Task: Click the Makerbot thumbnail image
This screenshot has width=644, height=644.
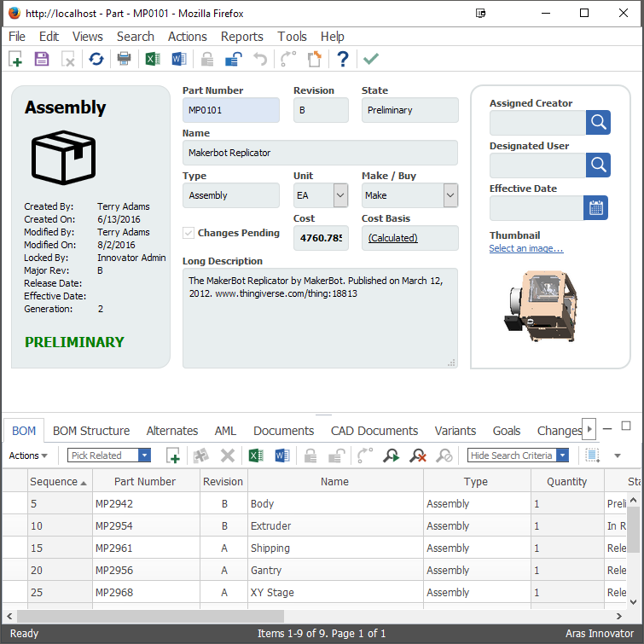Action: click(541, 305)
